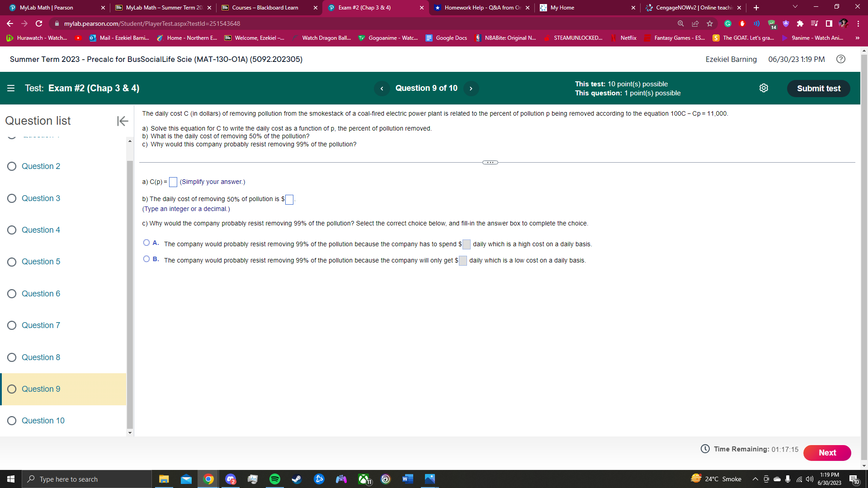The height and width of the screenshot is (488, 868).
Task: Select Question 5 in the question list
Action: coord(41,262)
